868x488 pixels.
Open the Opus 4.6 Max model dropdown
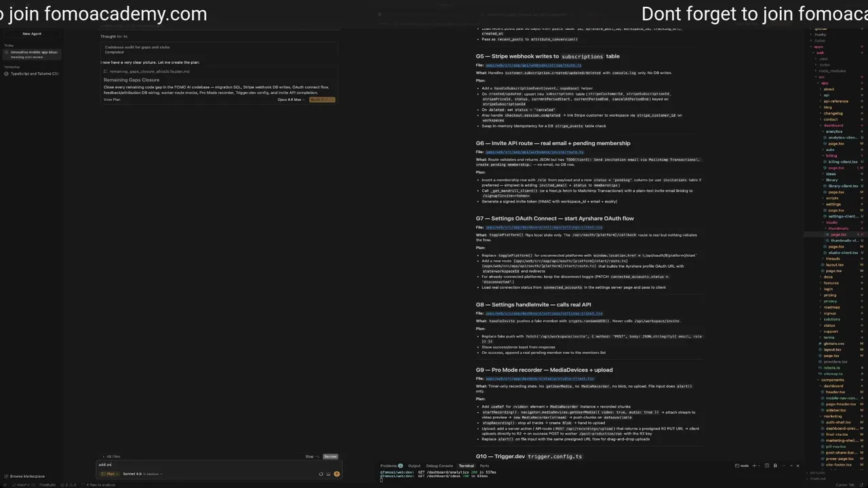tap(290, 100)
